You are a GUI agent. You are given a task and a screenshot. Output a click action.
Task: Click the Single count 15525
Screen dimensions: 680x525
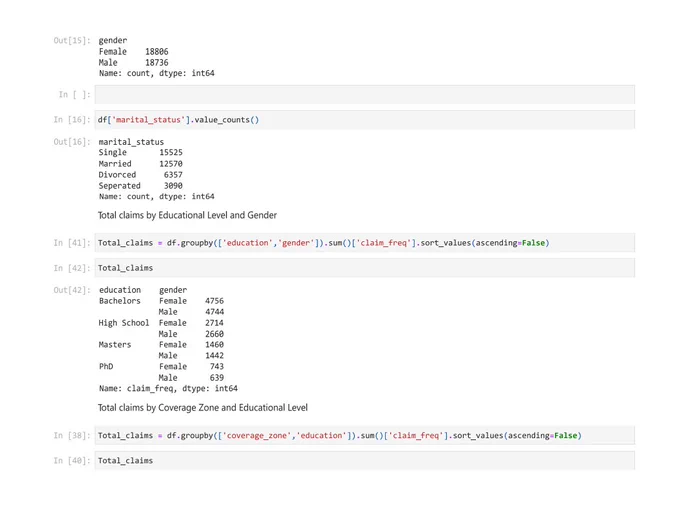click(x=171, y=153)
